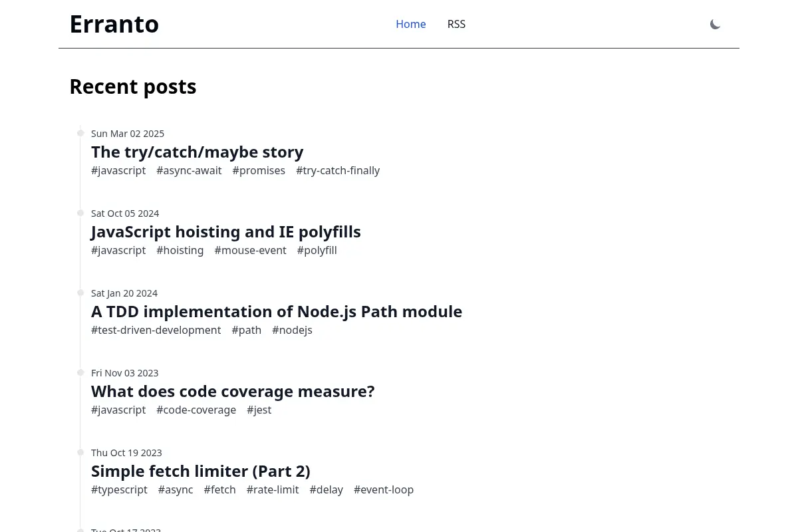Select the #polyfill tag
The image size is (798, 532).
tap(317, 250)
